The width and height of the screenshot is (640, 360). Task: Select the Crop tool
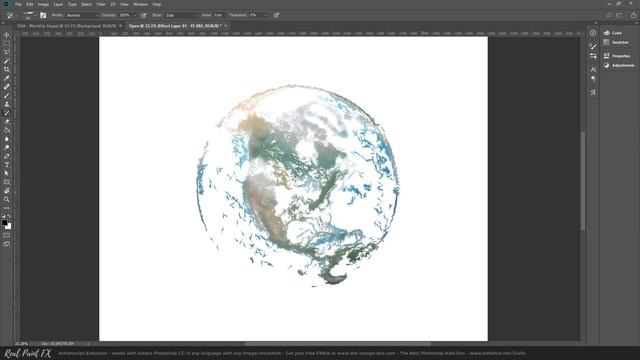7,69
